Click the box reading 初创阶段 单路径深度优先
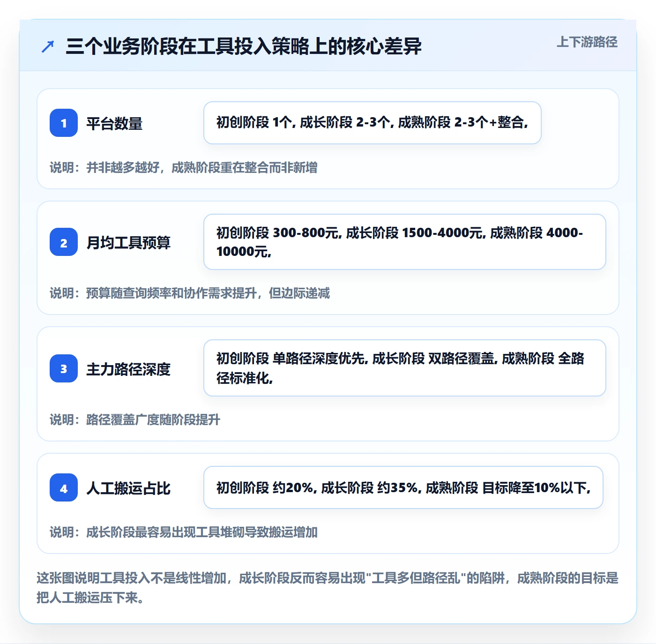 point(405,368)
